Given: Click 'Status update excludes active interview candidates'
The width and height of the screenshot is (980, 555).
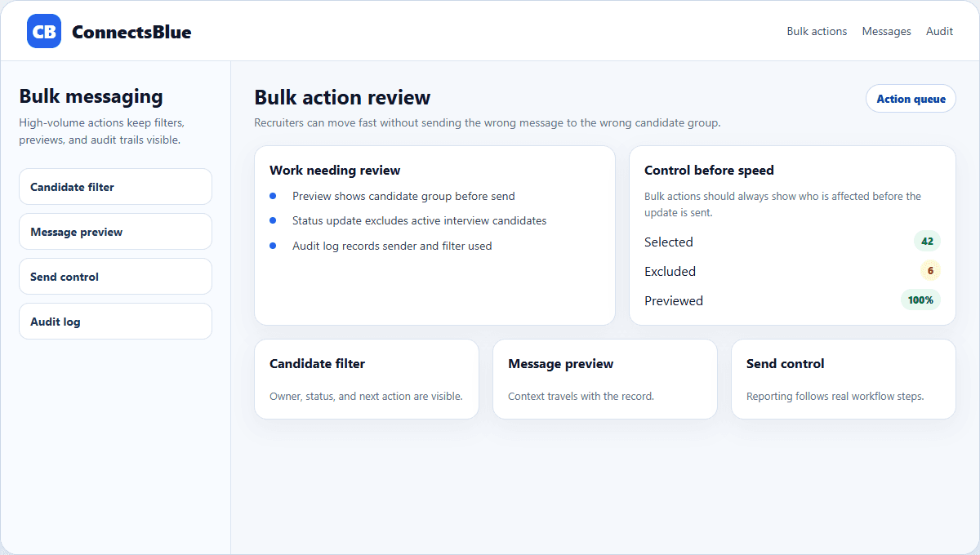Looking at the screenshot, I should [x=419, y=221].
